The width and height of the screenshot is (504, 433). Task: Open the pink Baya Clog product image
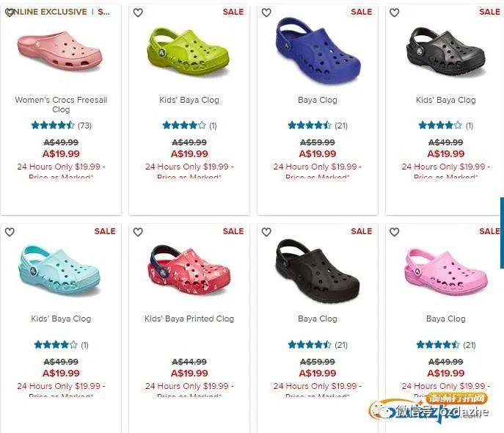(446, 272)
